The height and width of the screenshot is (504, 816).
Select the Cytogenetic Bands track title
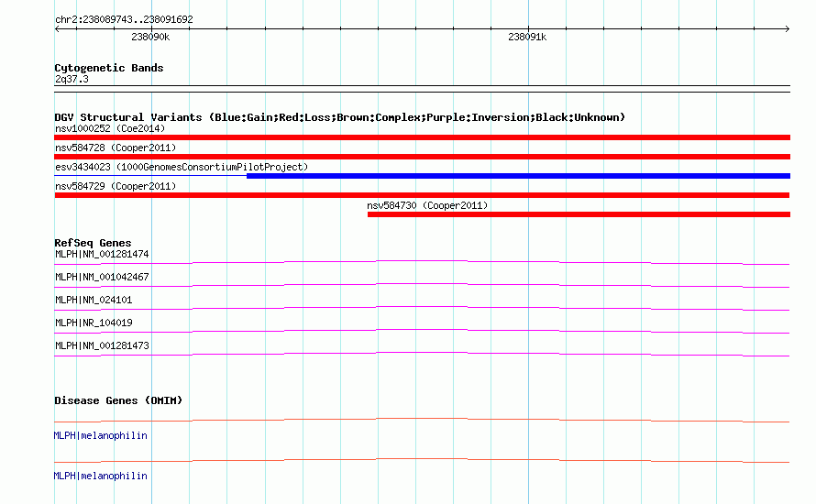109,68
